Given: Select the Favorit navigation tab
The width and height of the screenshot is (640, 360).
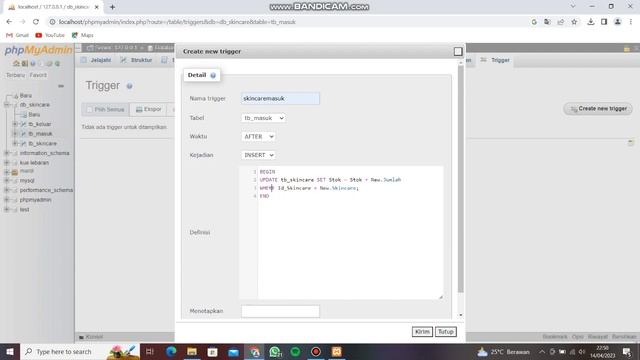Looking at the screenshot, I should 38,75.
